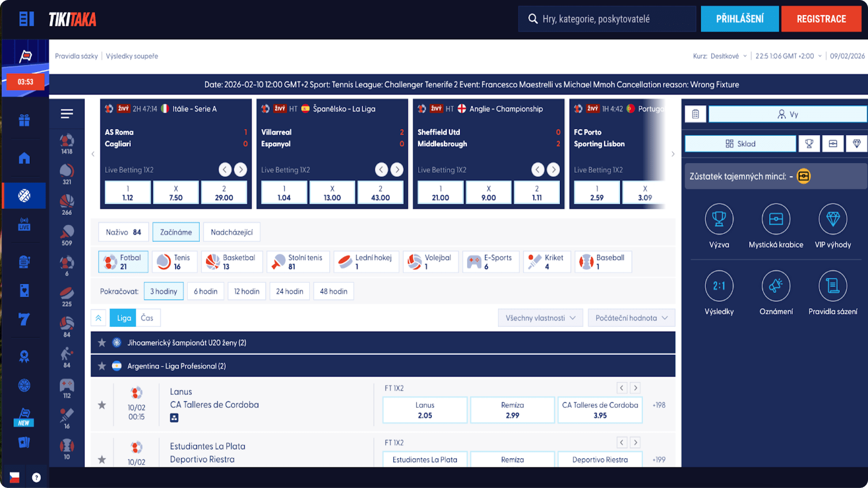Viewport: 868px width, 488px height.
Task: Switch sorting to Liga
Action: [123, 318]
